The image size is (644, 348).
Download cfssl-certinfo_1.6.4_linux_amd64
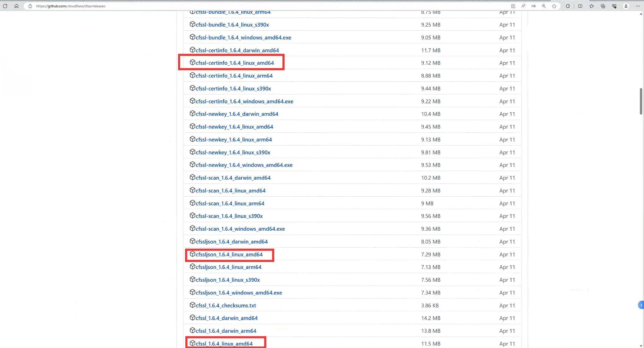point(235,63)
